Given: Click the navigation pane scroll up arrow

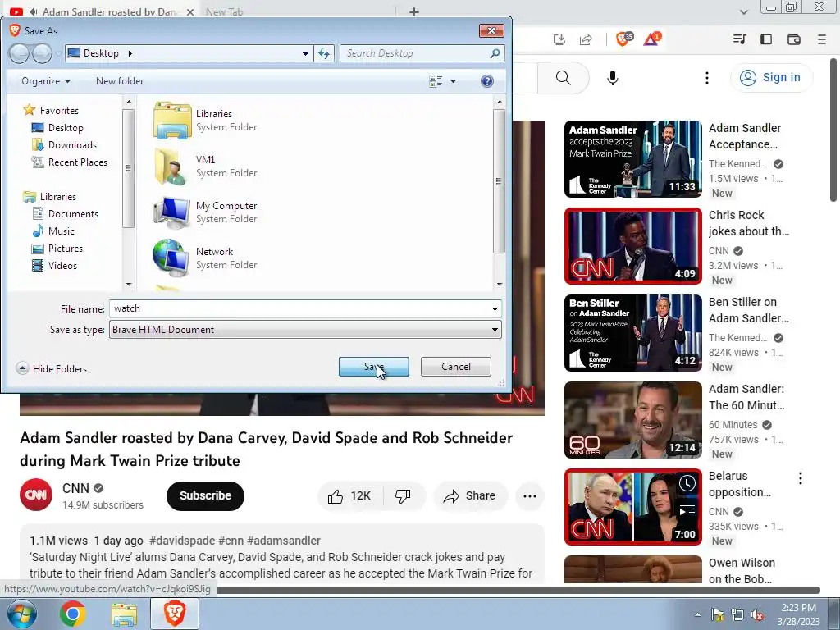Looking at the screenshot, I should point(129,101).
